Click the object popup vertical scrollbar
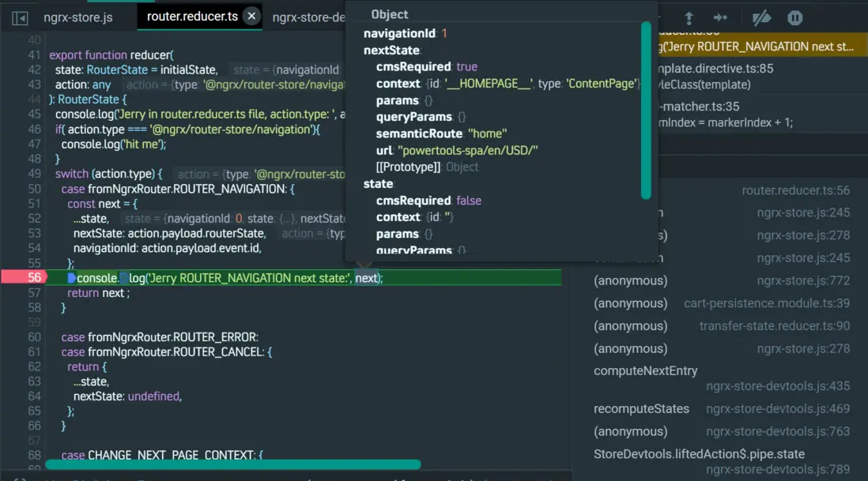 [x=645, y=111]
